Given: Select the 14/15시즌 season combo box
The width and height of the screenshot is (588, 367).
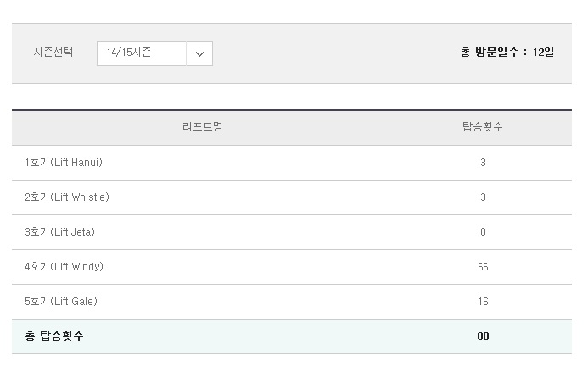Looking at the screenshot, I should [154, 53].
